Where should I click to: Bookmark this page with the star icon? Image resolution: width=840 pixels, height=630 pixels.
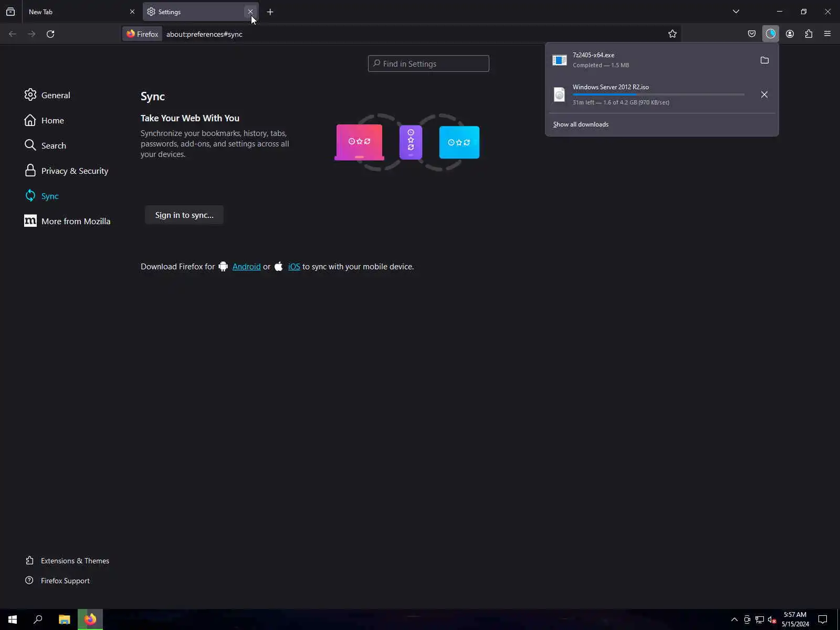pos(673,34)
